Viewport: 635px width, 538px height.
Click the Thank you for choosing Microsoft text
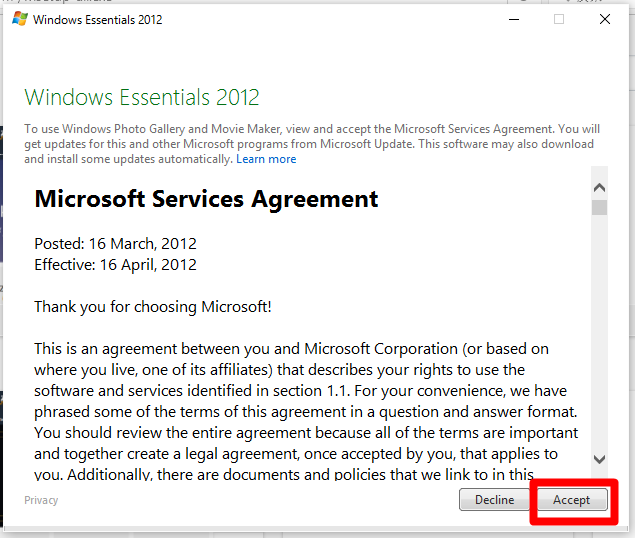(x=152, y=307)
